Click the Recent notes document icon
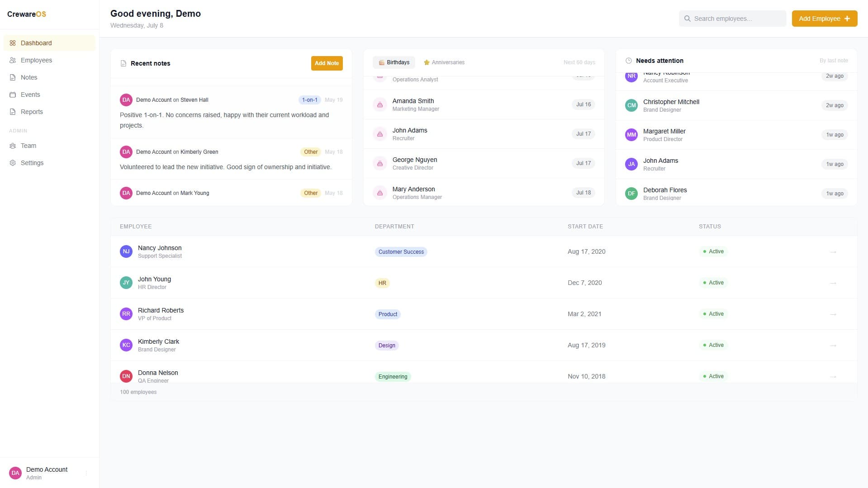Screen dimensions: 868x488 click(x=123, y=63)
